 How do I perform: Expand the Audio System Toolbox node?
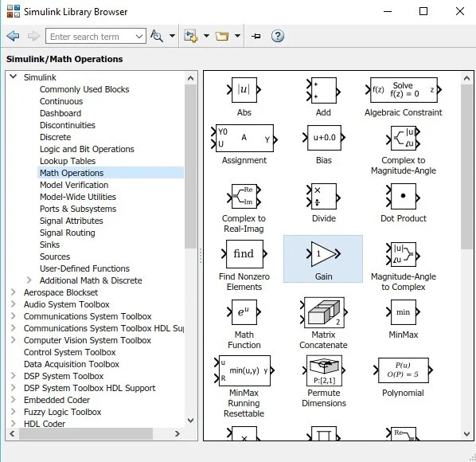[x=13, y=304]
